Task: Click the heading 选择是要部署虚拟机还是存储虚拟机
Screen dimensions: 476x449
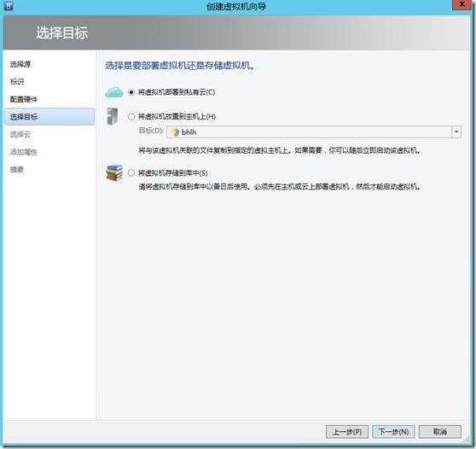Action: click(180, 66)
